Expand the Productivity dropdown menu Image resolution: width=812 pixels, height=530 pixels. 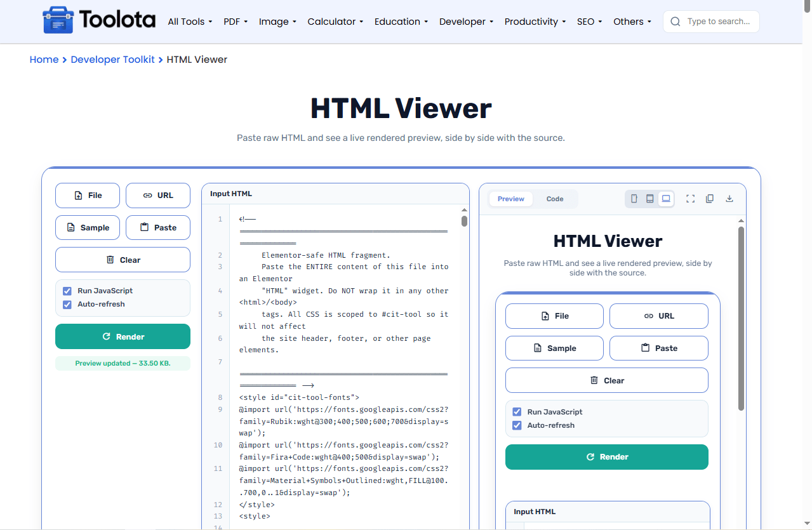535,22
